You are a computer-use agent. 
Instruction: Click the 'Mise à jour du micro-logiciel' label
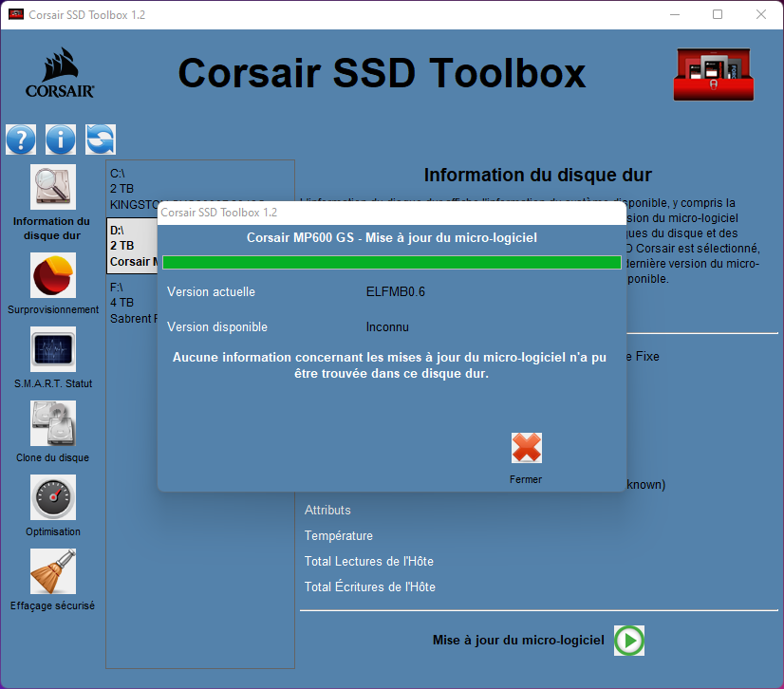point(518,640)
